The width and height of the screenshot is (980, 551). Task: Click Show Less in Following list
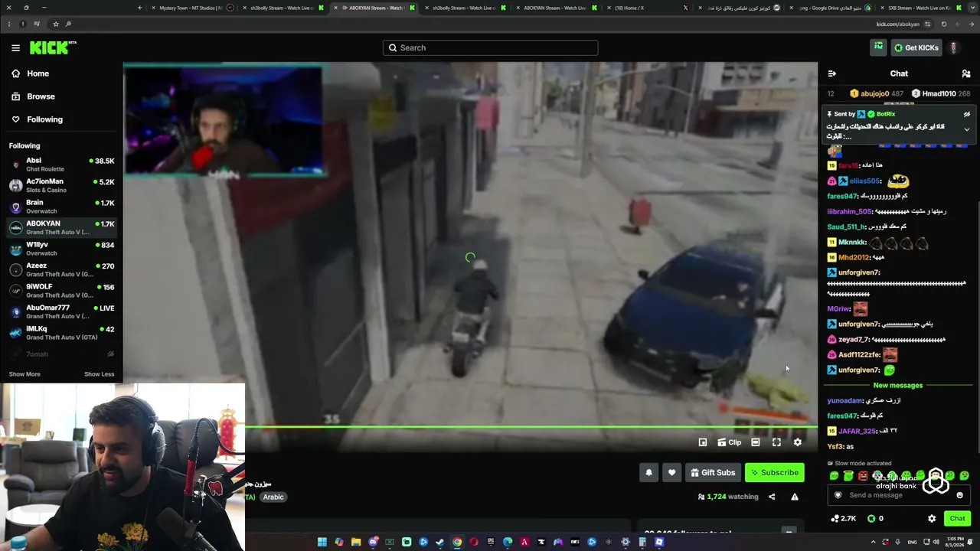[x=99, y=374]
